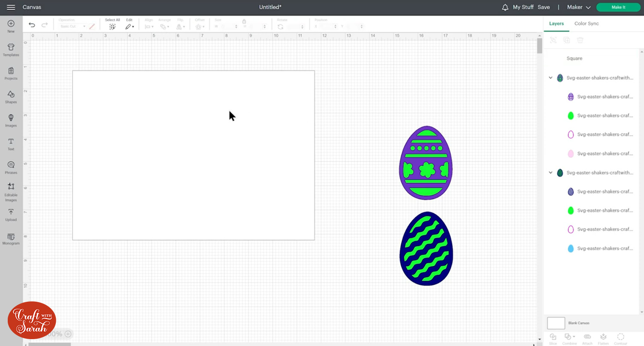Click the operation line color swatch
This screenshot has height=346, width=644.
point(92,27)
